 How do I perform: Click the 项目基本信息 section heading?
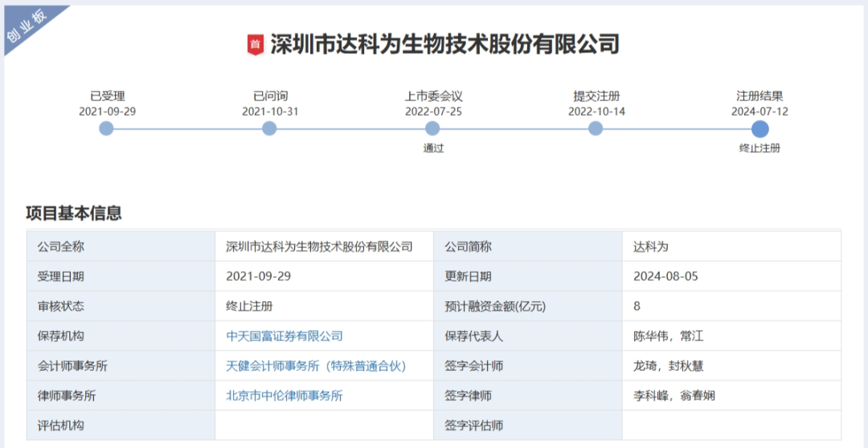[74, 214]
